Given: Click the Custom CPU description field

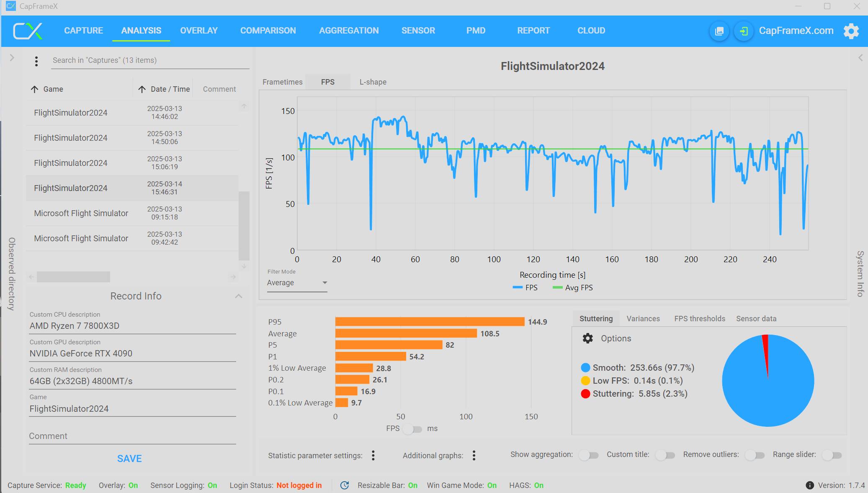Looking at the screenshot, I should pos(132,326).
